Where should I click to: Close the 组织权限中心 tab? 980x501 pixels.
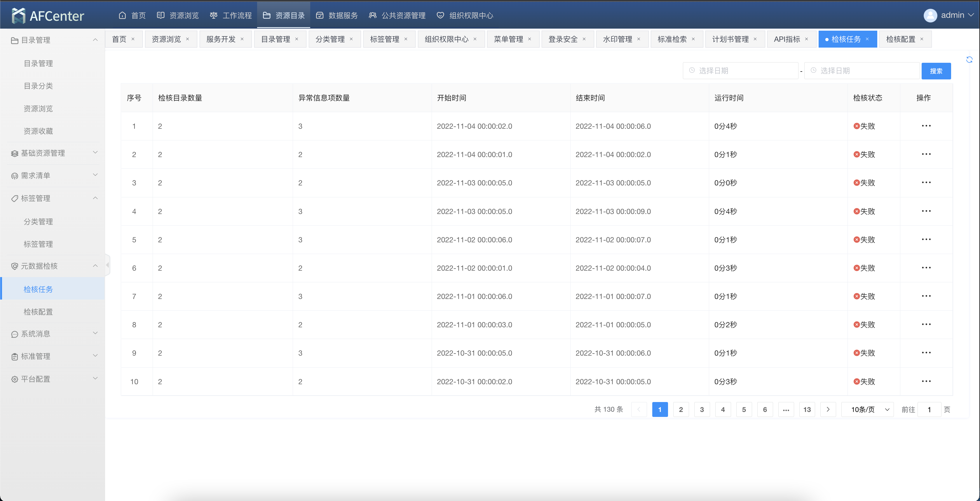(475, 39)
